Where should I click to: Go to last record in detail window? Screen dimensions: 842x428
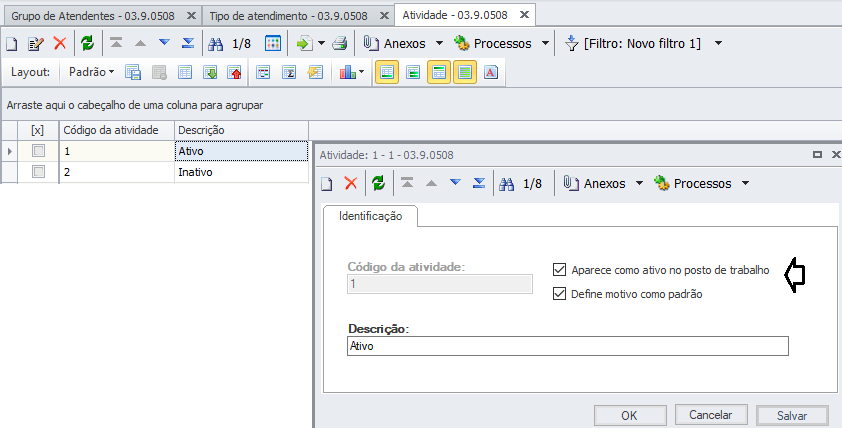click(x=479, y=183)
